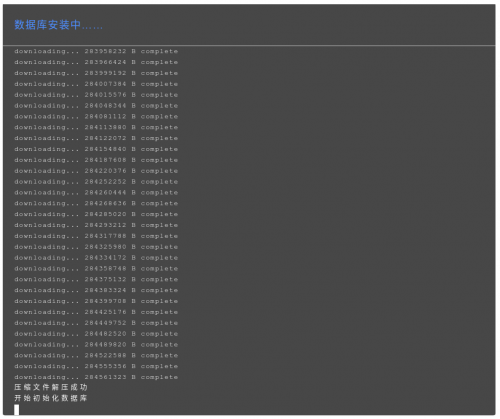Click the log line with 284334172 B

96,258
